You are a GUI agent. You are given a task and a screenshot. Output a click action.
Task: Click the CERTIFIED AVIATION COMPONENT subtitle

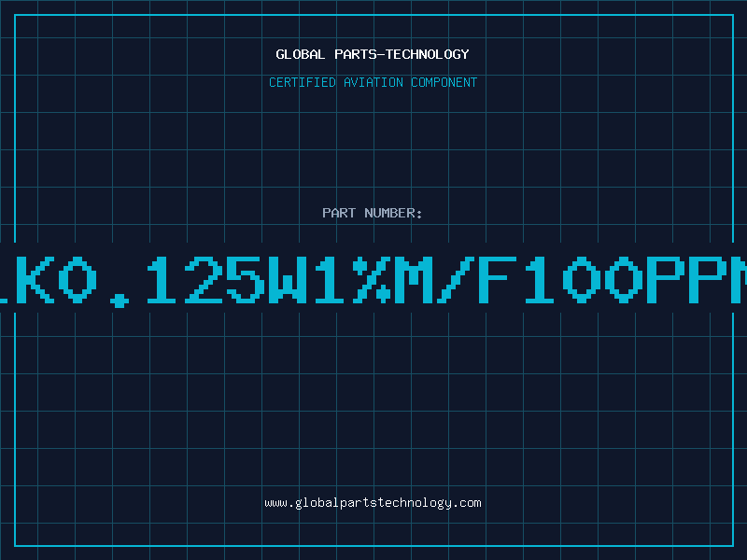click(x=373, y=82)
